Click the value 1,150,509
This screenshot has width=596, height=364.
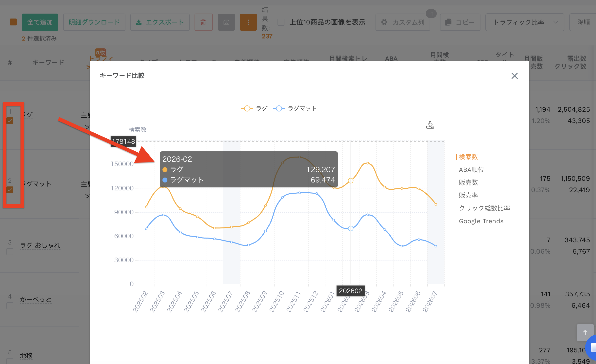coord(575,179)
